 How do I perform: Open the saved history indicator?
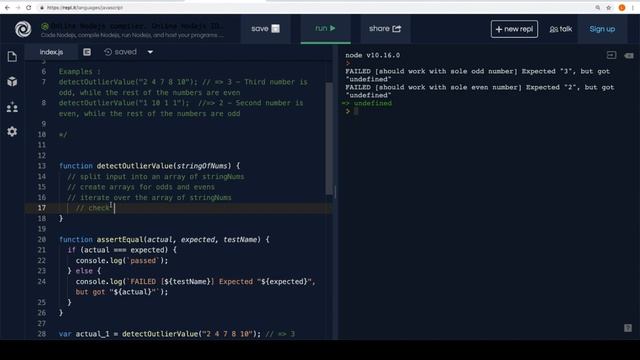[120, 52]
